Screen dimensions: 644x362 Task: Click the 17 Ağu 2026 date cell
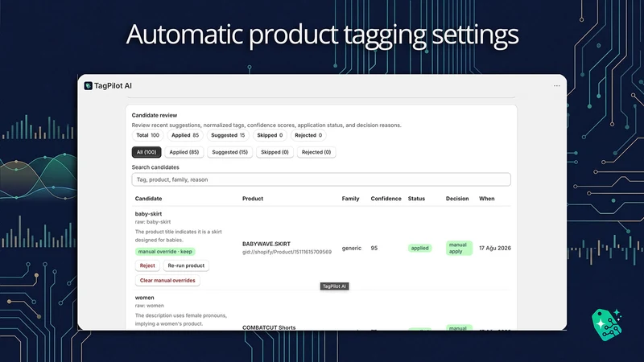click(x=495, y=249)
